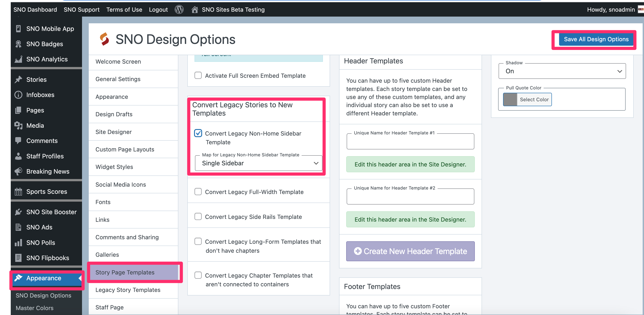The width and height of the screenshot is (644, 315).
Task: Check Convert Legacy Full-Width Template
Action: coord(198,192)
